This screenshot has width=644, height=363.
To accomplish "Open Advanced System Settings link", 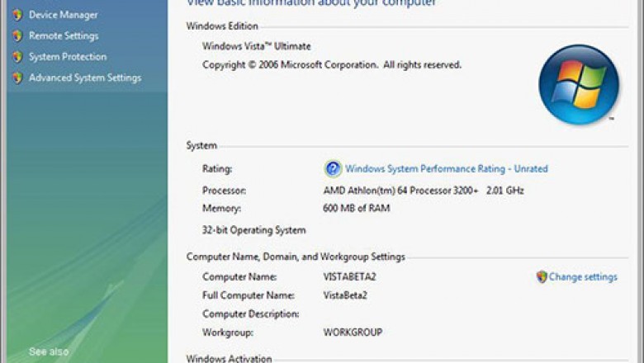I will (85, 78).
